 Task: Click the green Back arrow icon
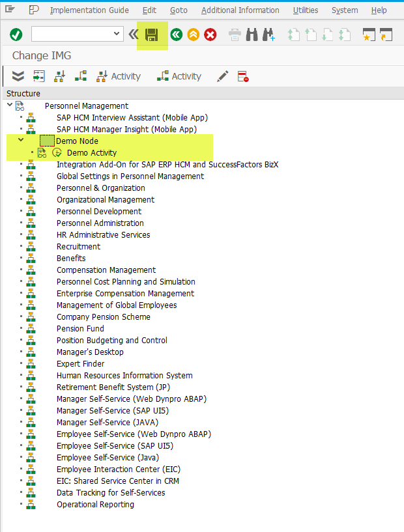click(176, 35)
